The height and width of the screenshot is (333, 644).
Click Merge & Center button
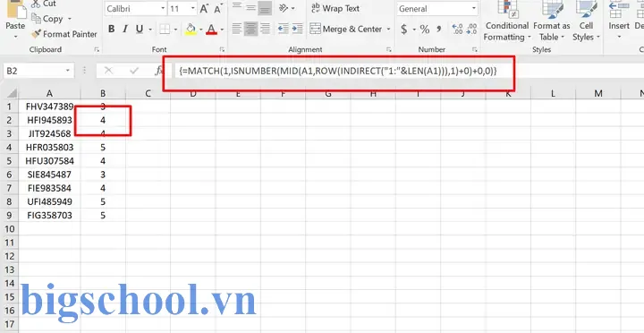(346, 29)
